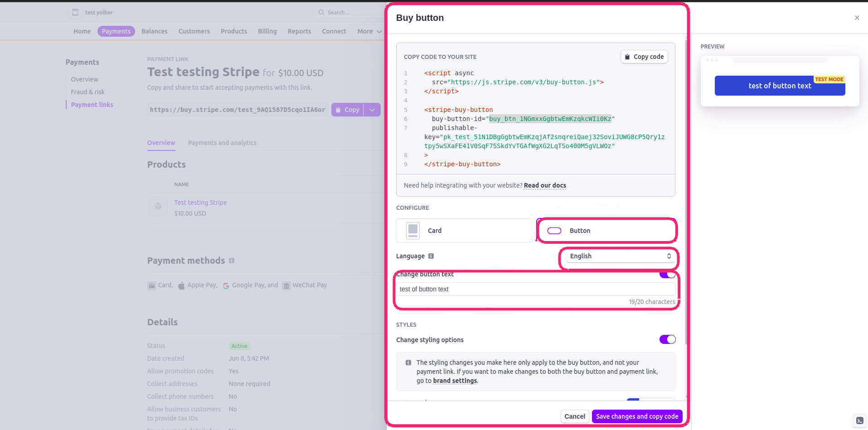Click the Card payment method icon
The image size is (868, 430).
click(x=151, y=285)
